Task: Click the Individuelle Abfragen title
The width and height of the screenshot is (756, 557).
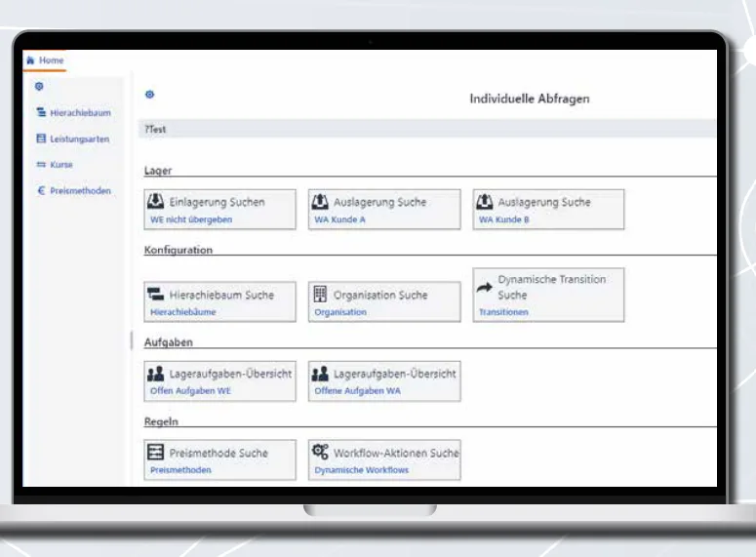Action: [530, 99]
